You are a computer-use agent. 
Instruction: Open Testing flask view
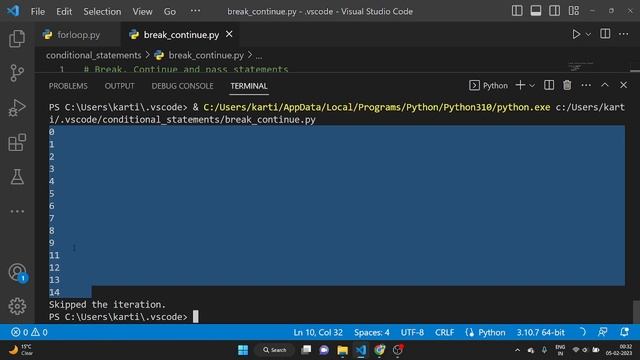point(17,177)
